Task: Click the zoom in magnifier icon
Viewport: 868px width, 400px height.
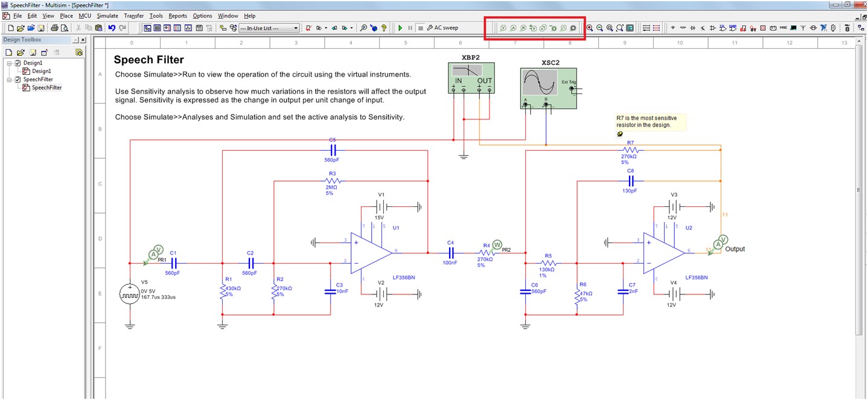Action: [x=590, y=28]
